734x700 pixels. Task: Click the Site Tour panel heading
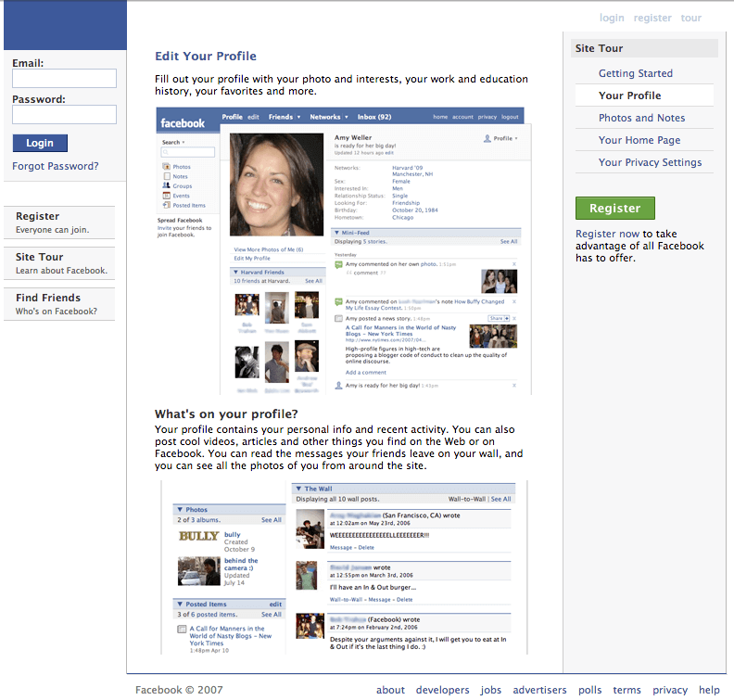pos(644,48)
